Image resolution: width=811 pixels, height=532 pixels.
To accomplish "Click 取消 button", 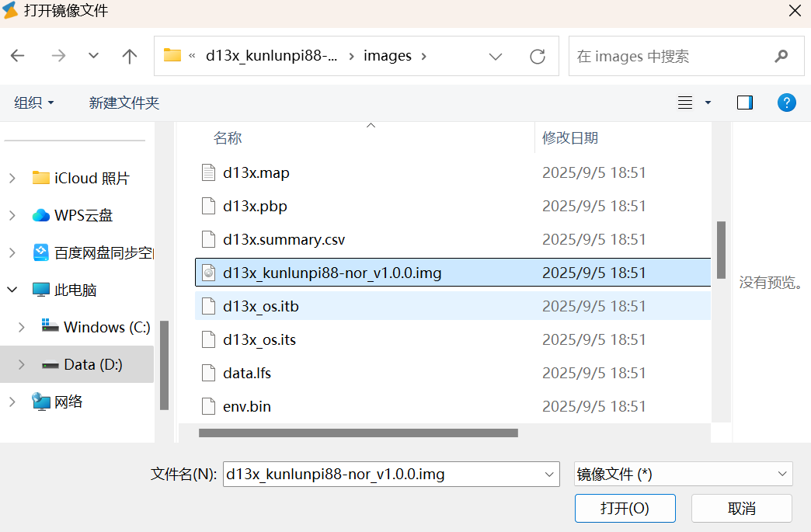I will click(x=742, y=508).
